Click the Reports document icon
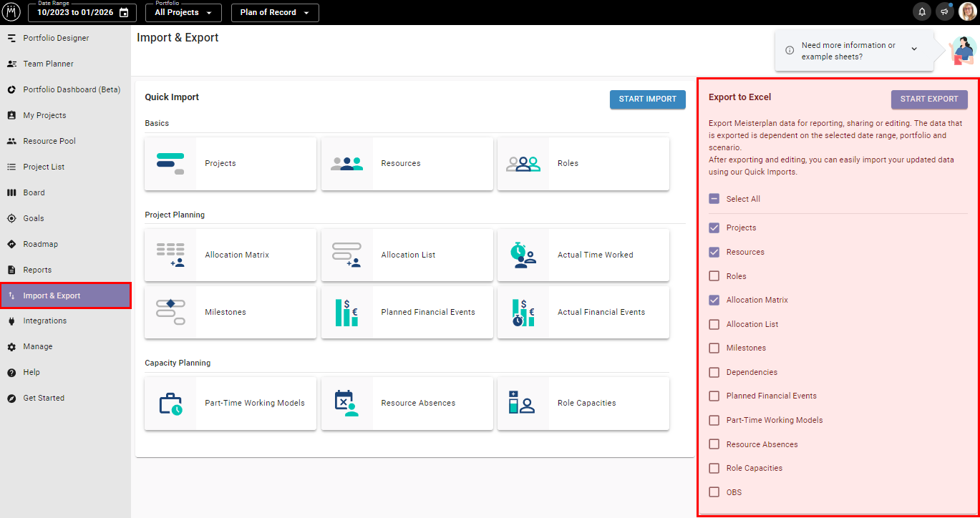 tap(11, 270)
